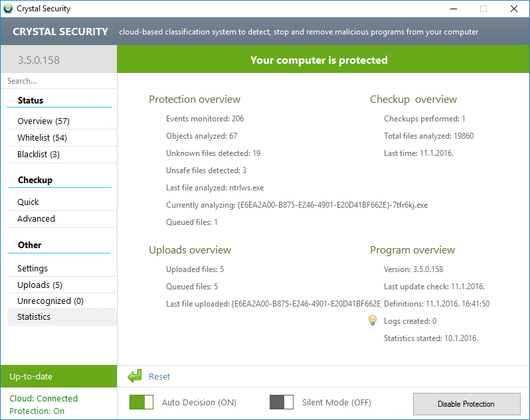Click the Reset link
This screenshot has height=420, width=530.
click(x=159, y=376)
